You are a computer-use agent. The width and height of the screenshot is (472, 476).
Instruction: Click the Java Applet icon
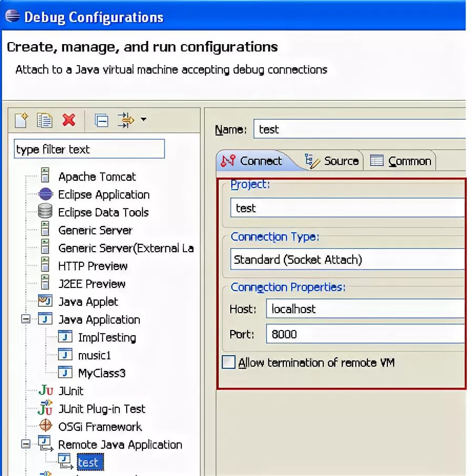tap(45, 301)
